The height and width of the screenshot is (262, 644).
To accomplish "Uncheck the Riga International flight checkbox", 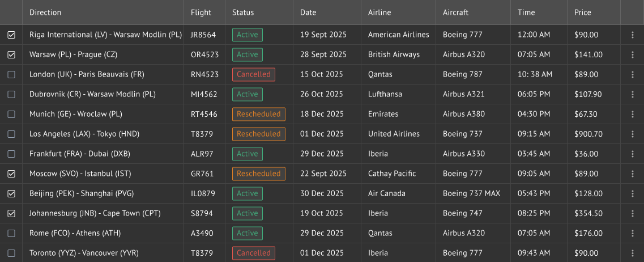I will 11,35.
